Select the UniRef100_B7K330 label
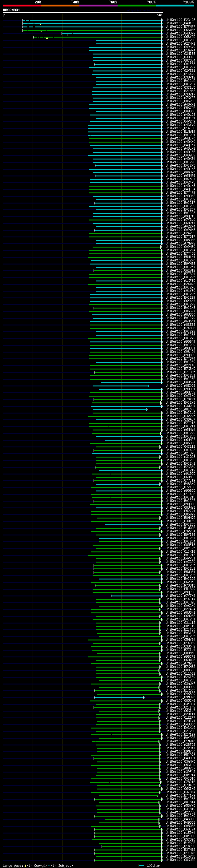Viewport: 197px width, 868px height. click(x=180, y=467)
